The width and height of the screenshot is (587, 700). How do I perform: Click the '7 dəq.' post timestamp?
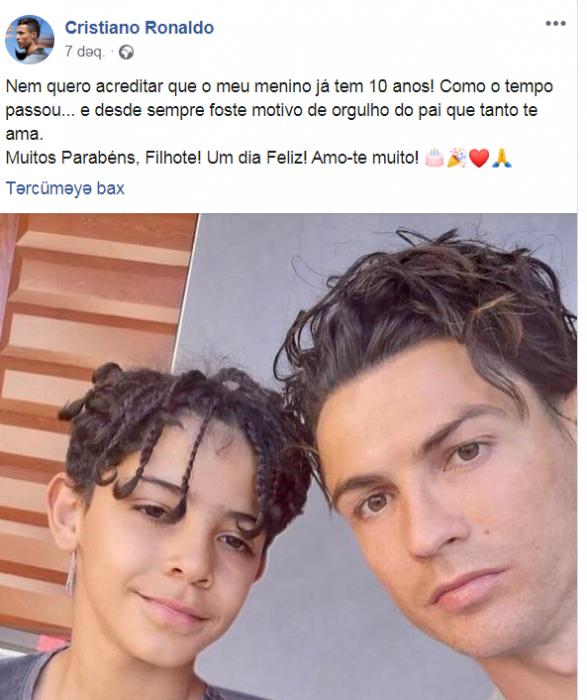tap(85, 52)
